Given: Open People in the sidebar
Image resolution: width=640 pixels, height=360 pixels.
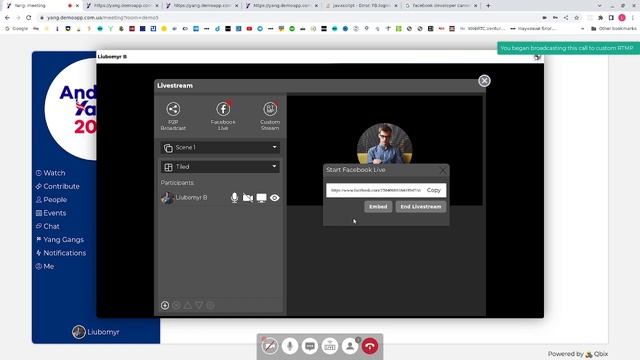Looking at the screenshot, I should [51, 200].
